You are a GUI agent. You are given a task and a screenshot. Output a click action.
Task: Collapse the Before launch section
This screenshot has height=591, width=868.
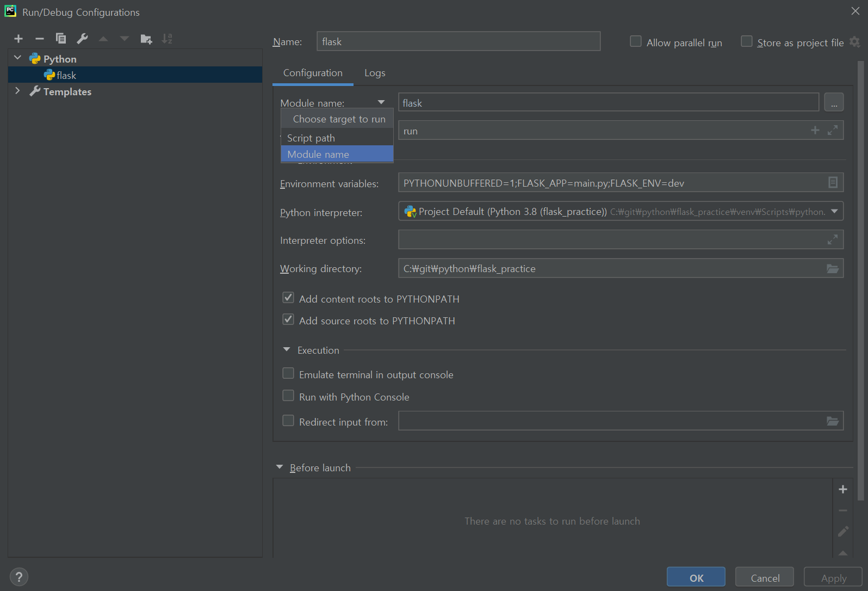pos(280,467)
